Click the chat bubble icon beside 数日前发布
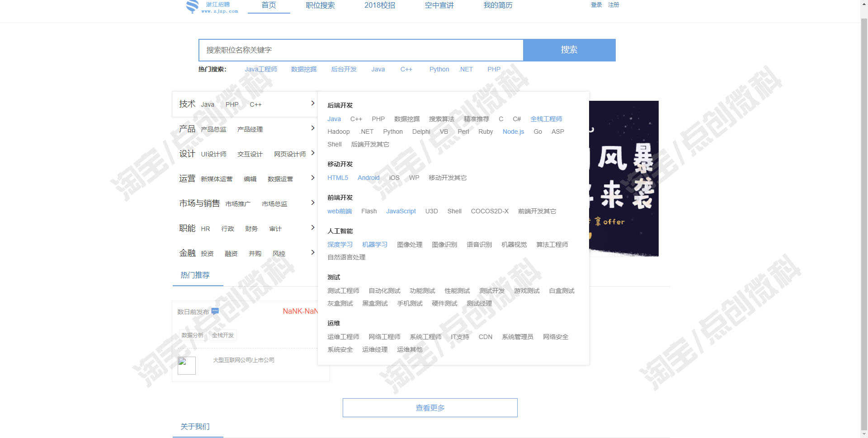868x438 pixels. tap(215, 311)
